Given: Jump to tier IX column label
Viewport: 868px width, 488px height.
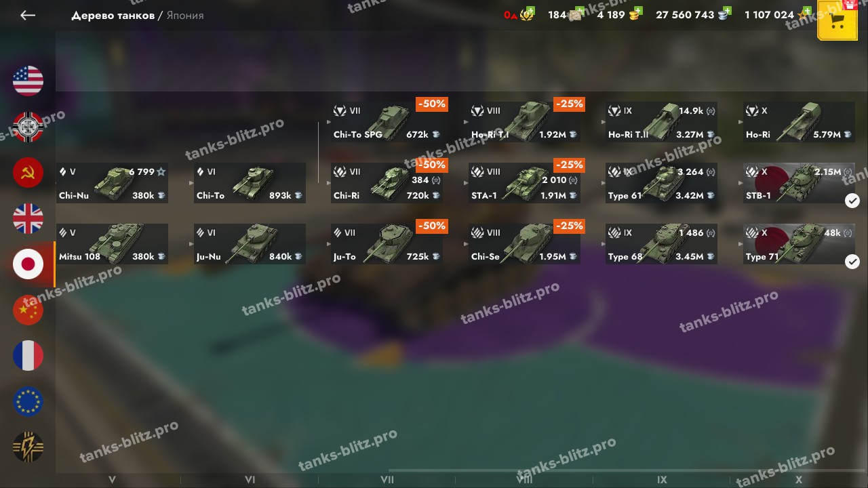Looking at the screenshot, I should click(662, 480).
